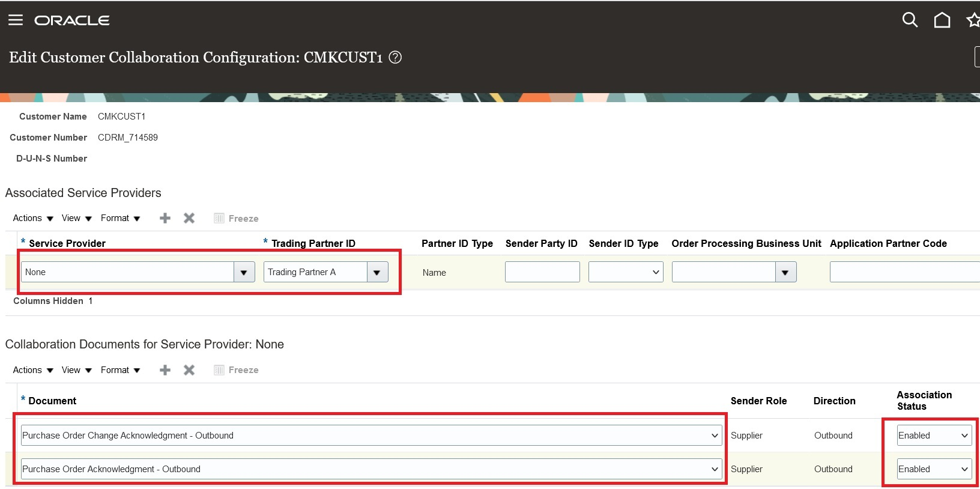Click the Direction column header
The image size is (980, 489).
(834, 401)
